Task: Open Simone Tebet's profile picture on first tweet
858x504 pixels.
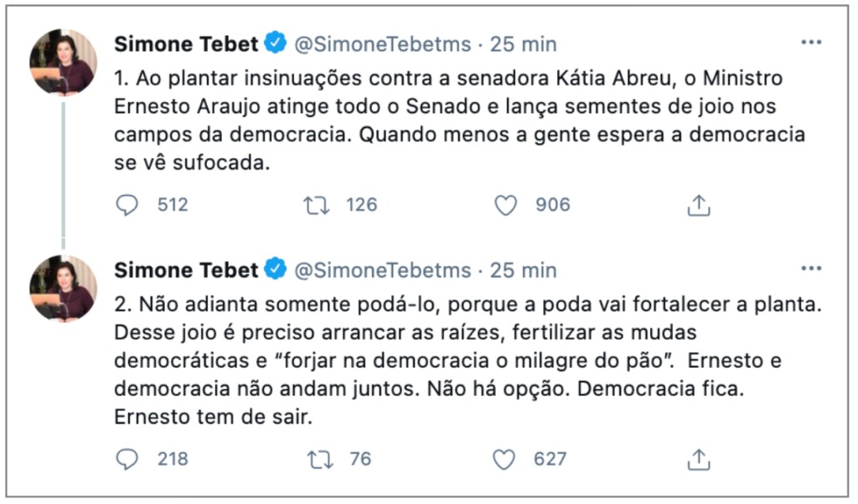Action: pyautogui.click(x=63, y=61)
